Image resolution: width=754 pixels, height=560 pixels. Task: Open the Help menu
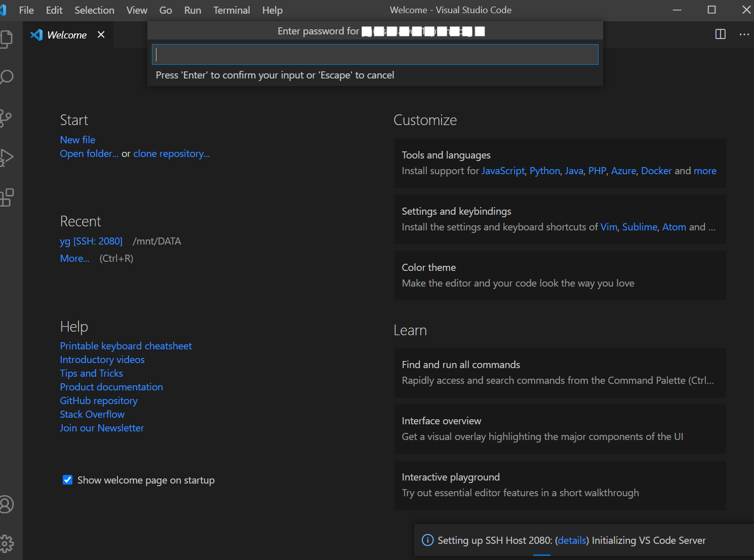272,10
